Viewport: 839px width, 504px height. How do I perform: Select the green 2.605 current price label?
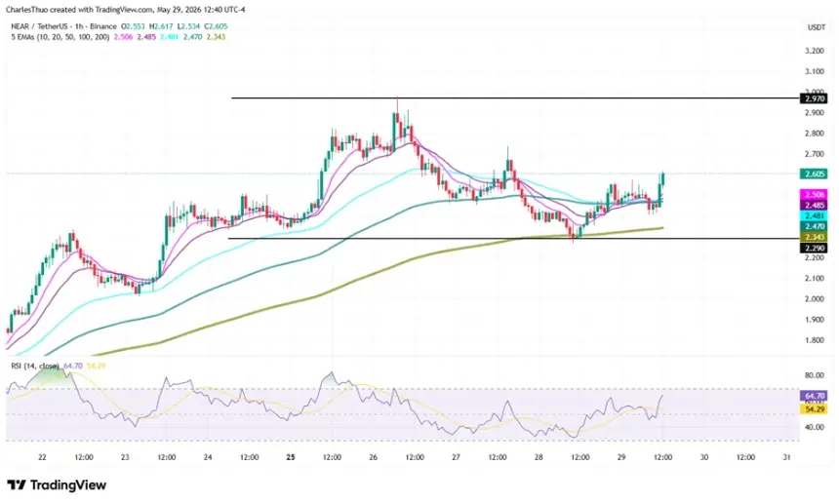[814, 174]
